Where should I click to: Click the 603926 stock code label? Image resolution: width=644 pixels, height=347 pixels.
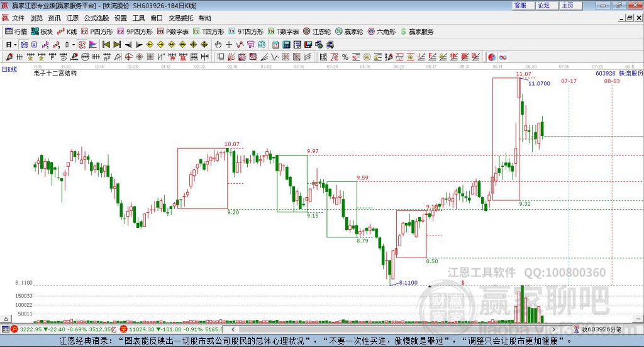[x=606, y=73]
